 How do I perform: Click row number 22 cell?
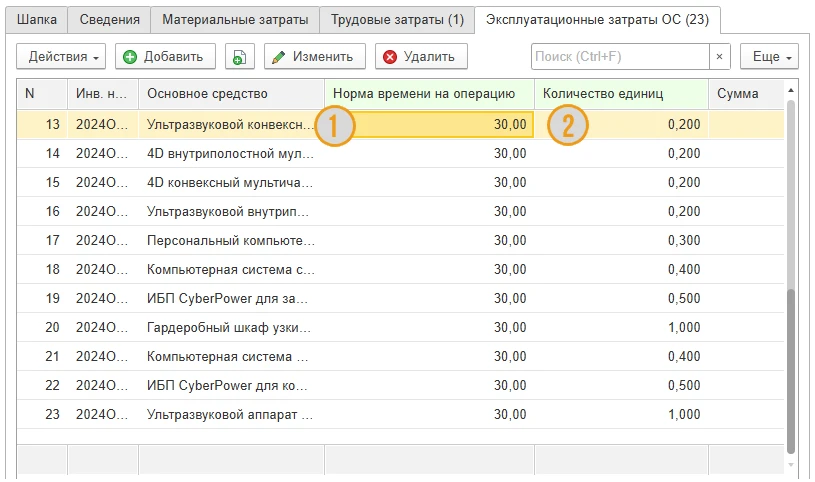[42, 386]
